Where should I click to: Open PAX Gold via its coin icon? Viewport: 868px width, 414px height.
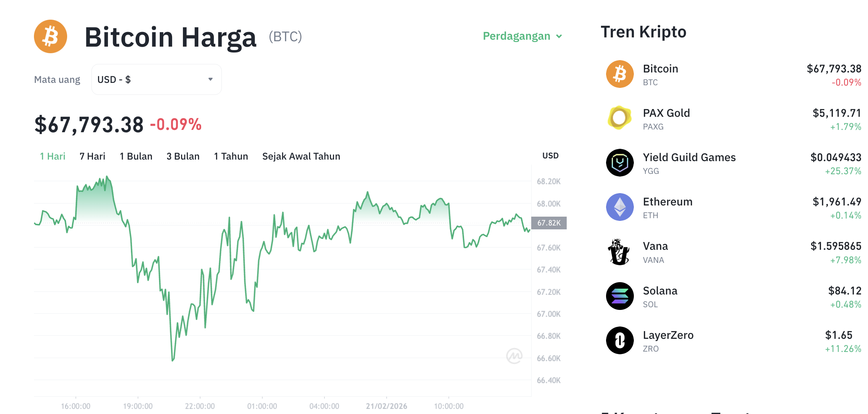click(620, 118)
